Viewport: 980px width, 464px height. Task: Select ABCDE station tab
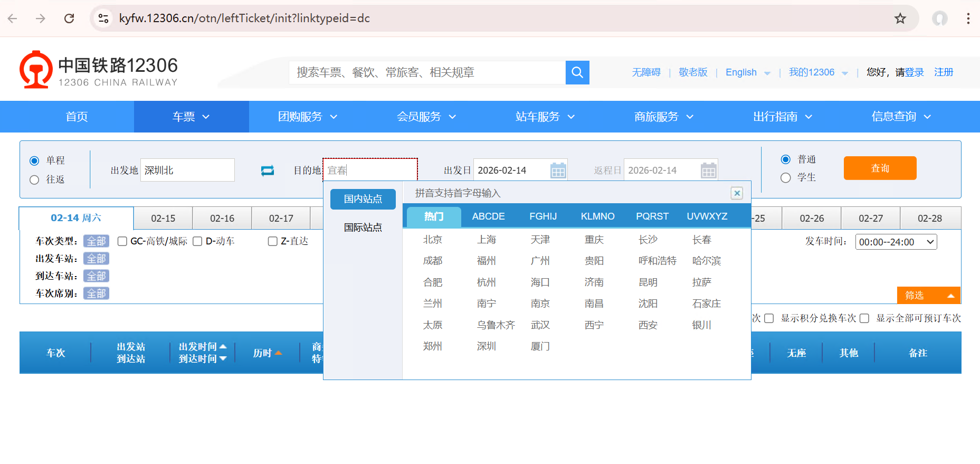coord(488,216)
